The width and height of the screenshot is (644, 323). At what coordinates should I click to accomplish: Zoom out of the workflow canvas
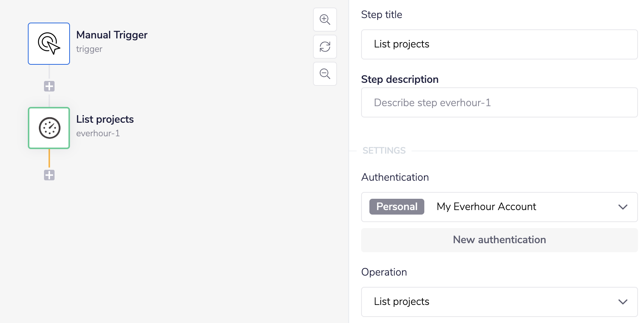point(325,74)
